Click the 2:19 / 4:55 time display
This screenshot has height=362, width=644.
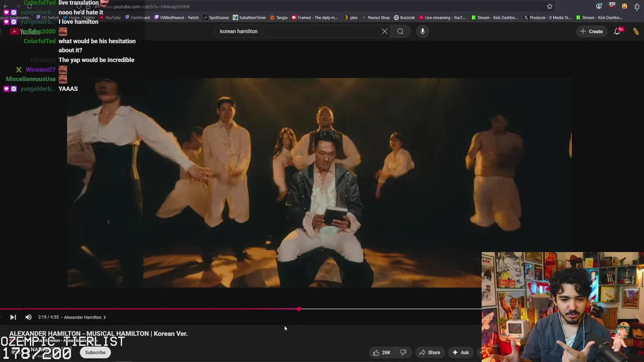pyautogui.click(x=48, y=317)
